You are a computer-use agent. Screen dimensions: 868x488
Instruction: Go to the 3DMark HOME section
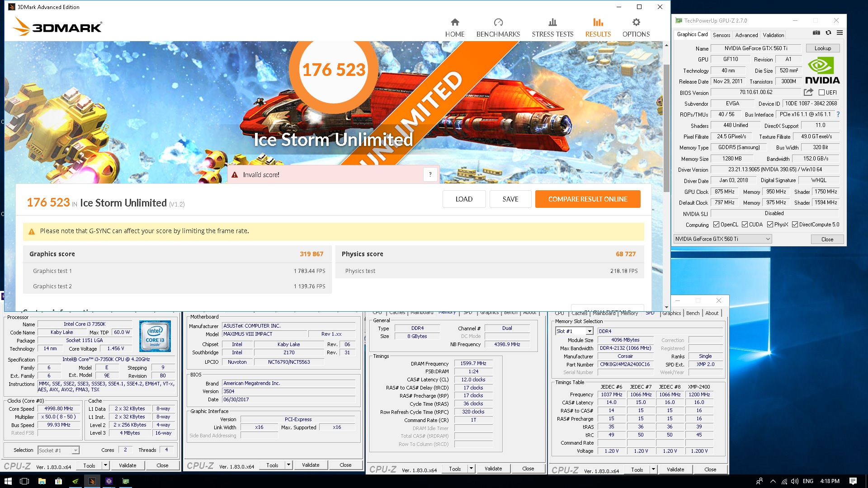point(455,28)
